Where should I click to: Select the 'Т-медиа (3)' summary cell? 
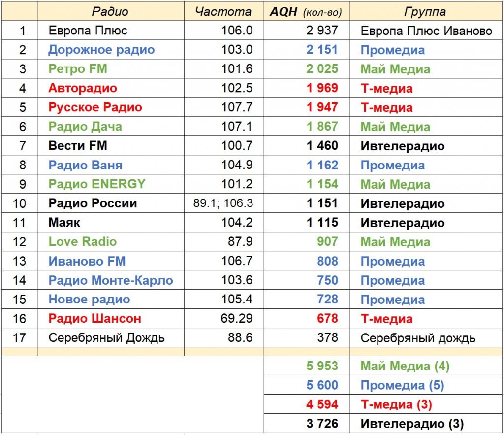426,404
